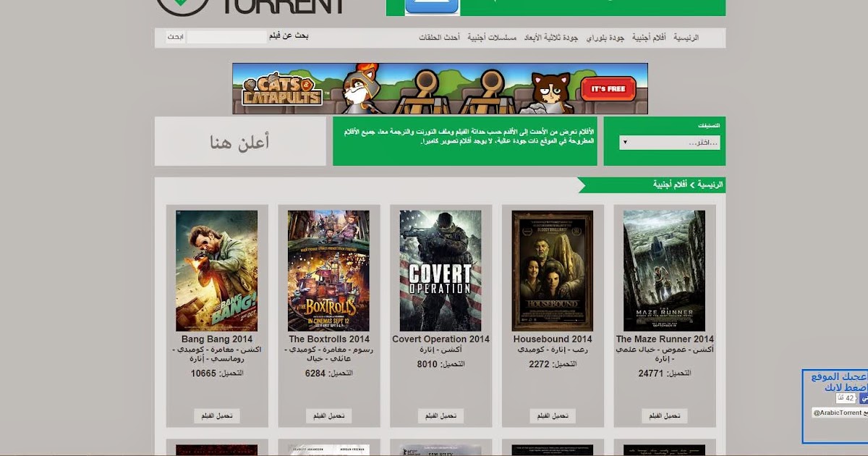
Task: Open the Cats Catapults banner logo
Action: [x=281, y=88]
